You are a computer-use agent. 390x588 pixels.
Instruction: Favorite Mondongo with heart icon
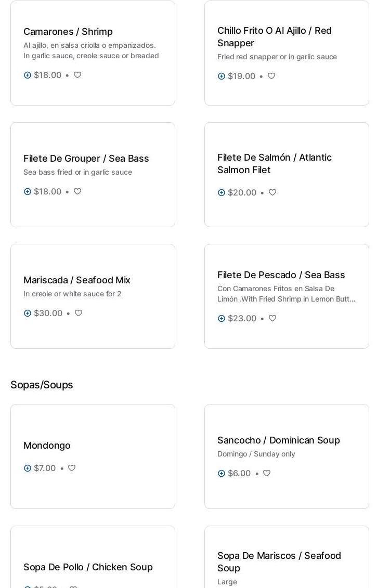tap(72, 468)
